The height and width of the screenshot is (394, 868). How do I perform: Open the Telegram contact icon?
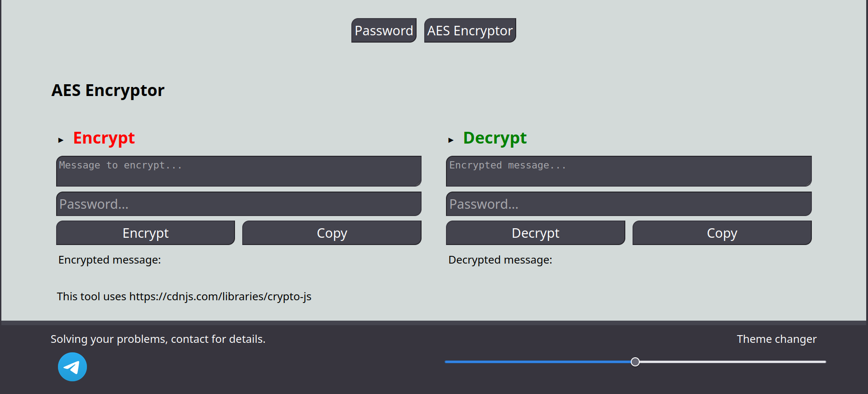[72, 367]
